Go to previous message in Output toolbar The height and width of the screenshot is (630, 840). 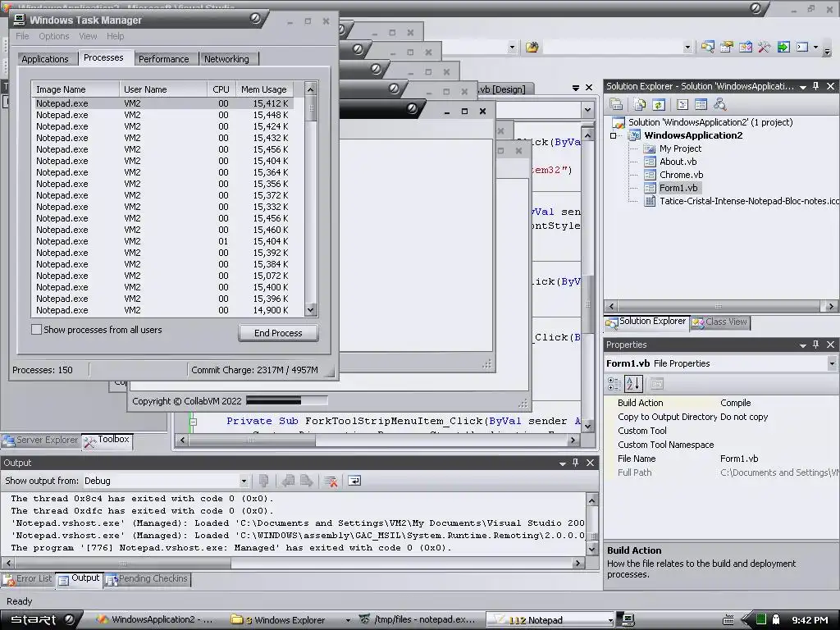coord(288,481)
